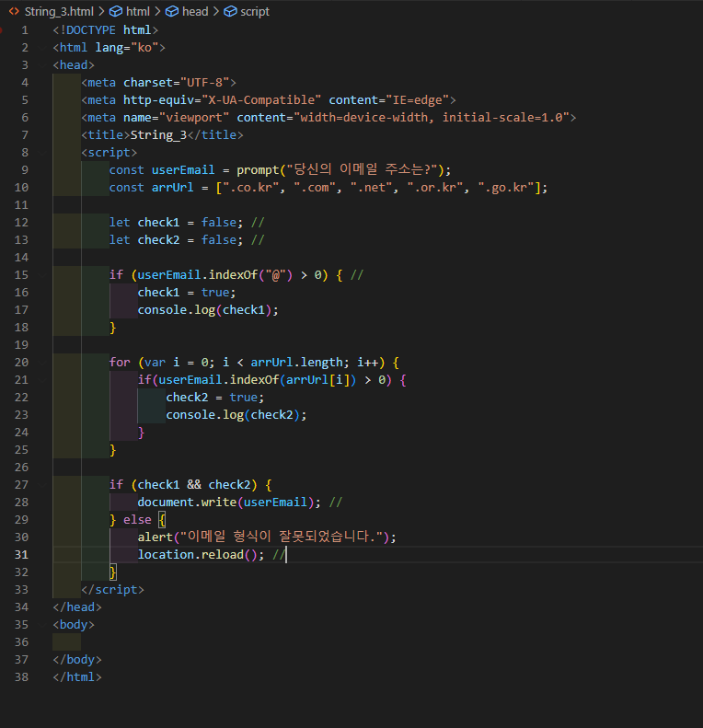This screenshot has width=703, height=728.
Task: Click the ".co.kr" string on line 10
Action: 250,188
